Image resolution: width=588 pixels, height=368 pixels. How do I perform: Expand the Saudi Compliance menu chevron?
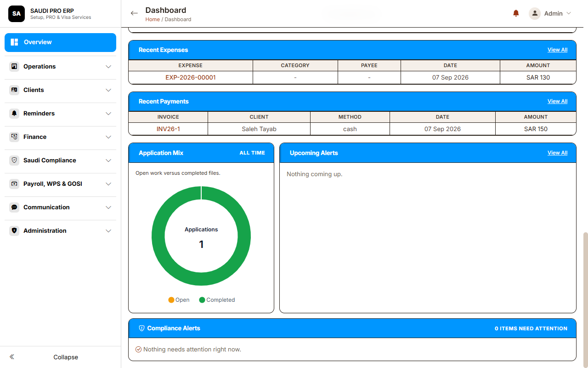coord(108,161)
